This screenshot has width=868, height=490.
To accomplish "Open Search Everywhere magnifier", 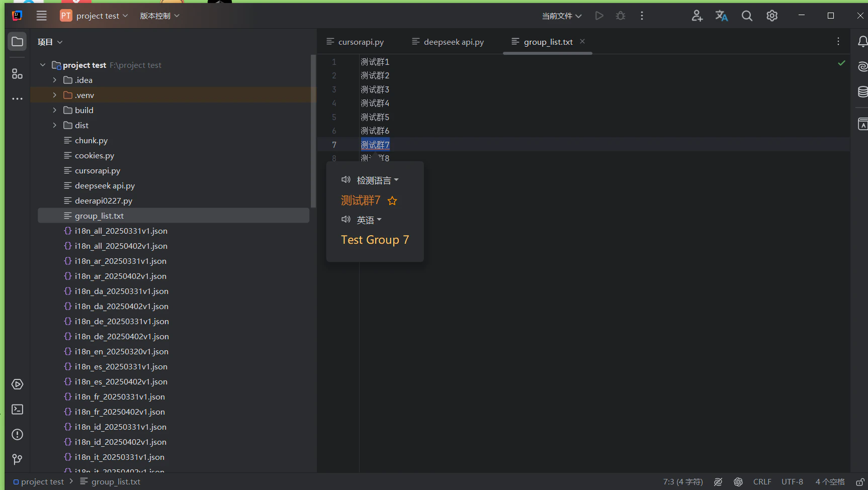I will point(747,16).
